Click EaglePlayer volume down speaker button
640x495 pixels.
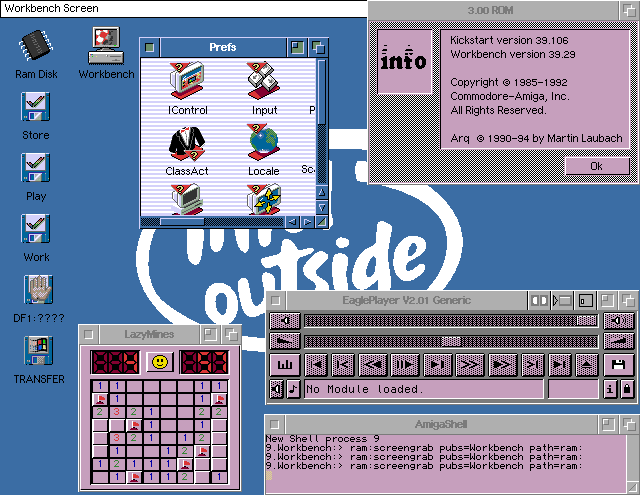point(285,321)
